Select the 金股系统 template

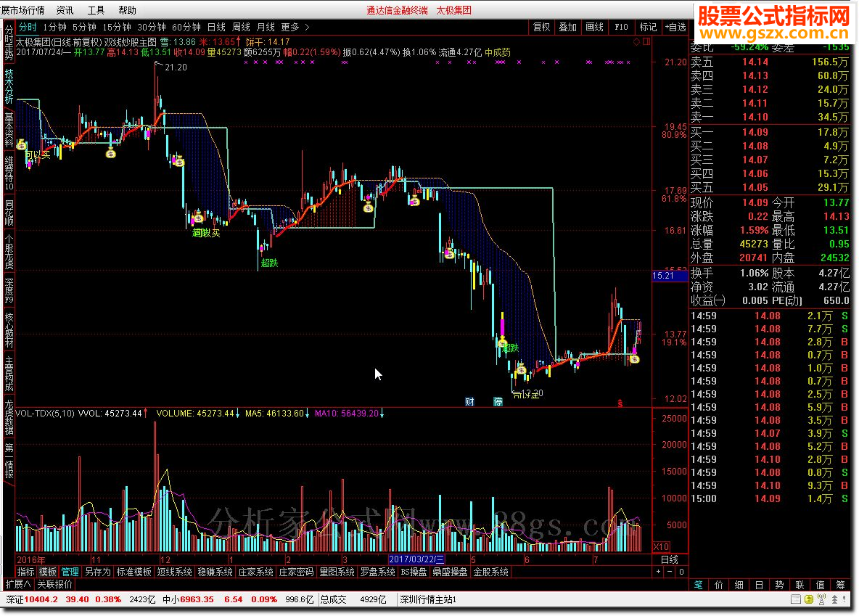click(491, 572)
